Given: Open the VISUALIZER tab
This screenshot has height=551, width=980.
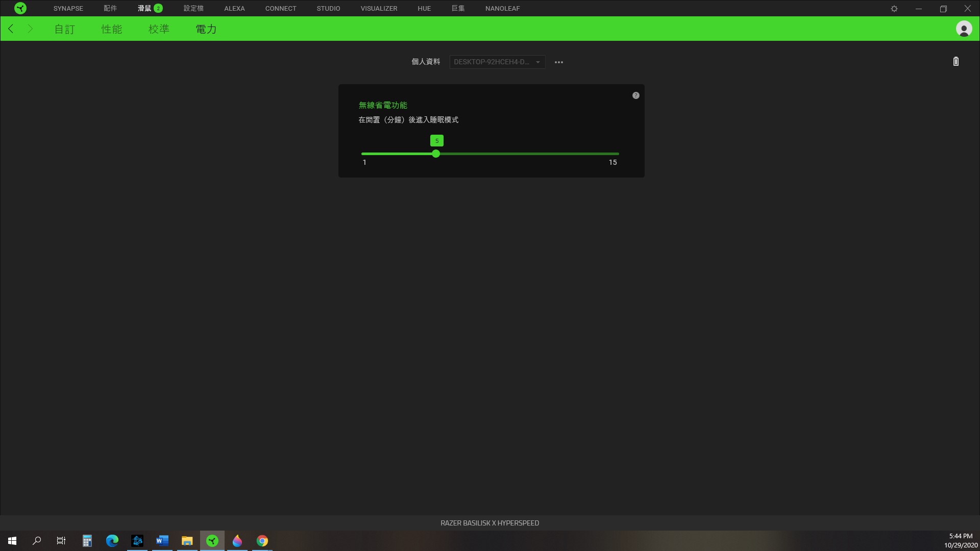Looking at the screenshot, I should (379, 8).
